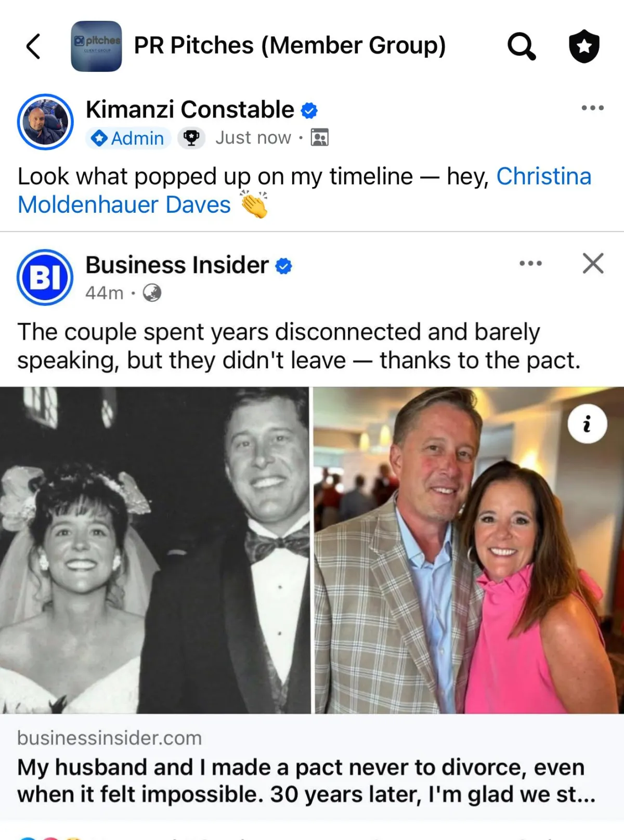Viewport: 624px width, 840px height.
Task: Tap the info icon on photo
Action: coord(587,424)
